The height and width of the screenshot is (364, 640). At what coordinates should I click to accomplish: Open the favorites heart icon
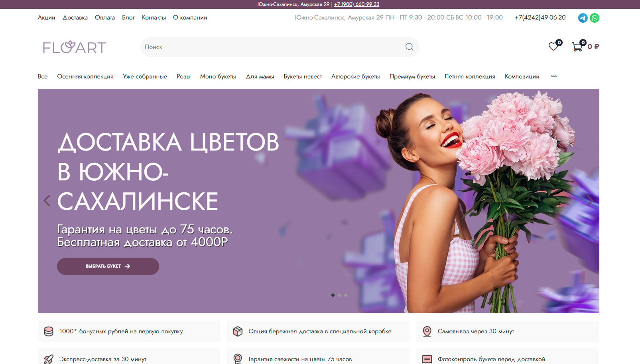553,47
